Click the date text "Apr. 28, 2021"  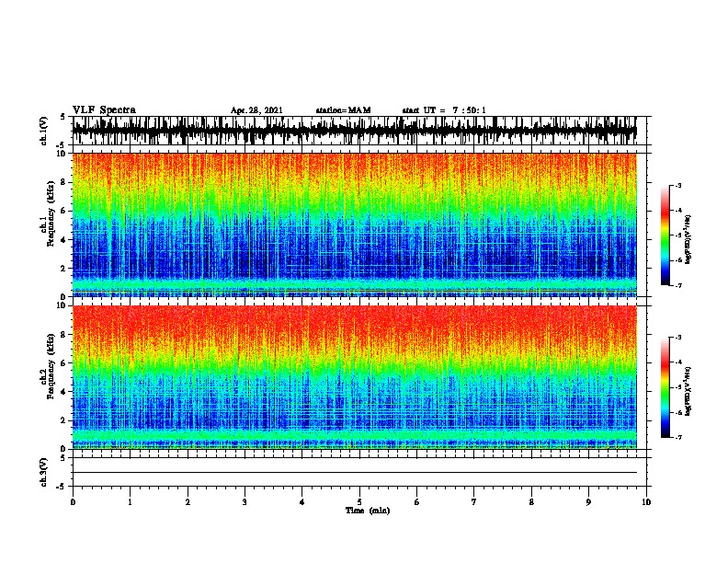coord(256,110)
